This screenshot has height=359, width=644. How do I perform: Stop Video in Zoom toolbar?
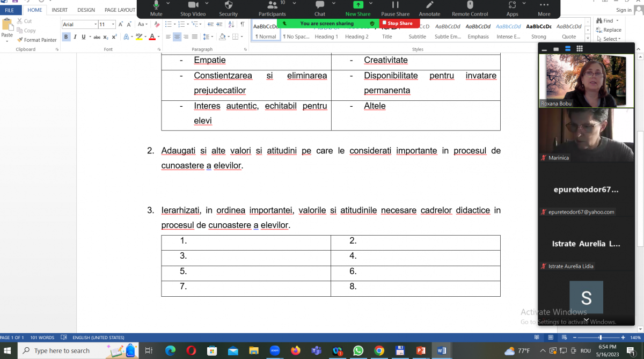coord(193,8)
